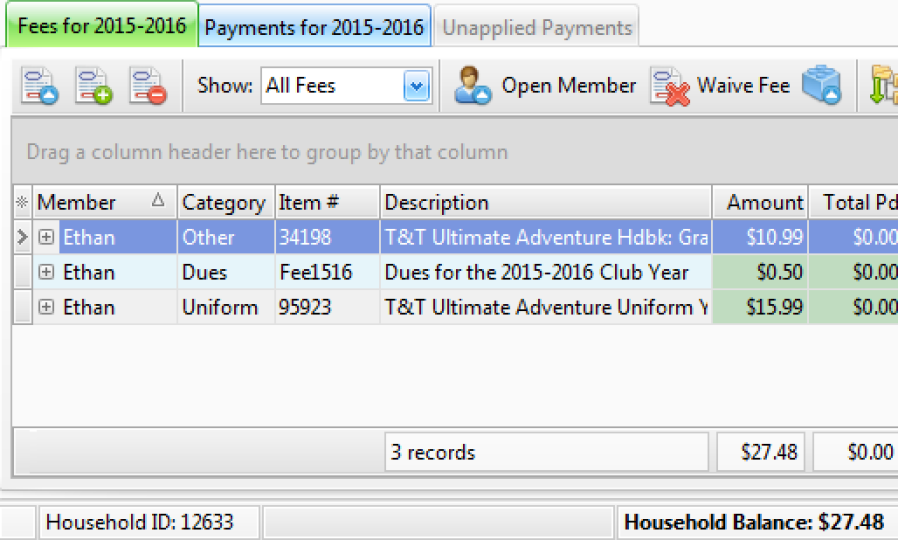Click the blue block toolbar icon
This screenshot has width=898, height=540.
[822, 86]
